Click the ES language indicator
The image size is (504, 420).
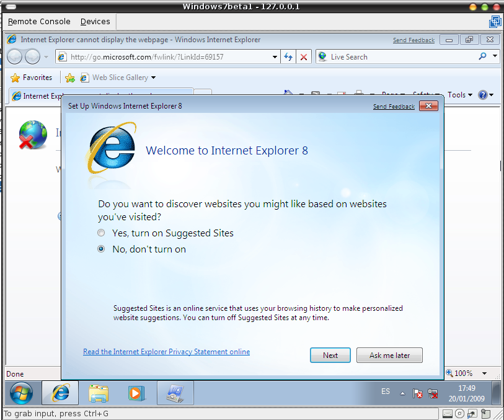click(386, 391)
